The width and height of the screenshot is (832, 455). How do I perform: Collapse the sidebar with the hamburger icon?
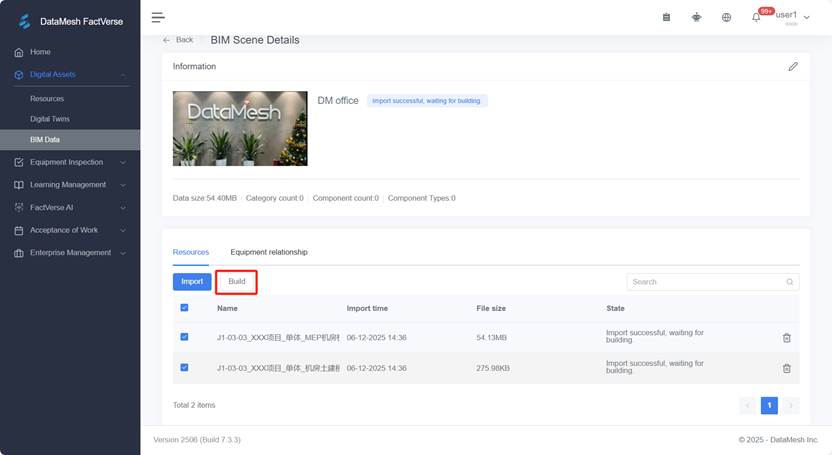[158, 17]
